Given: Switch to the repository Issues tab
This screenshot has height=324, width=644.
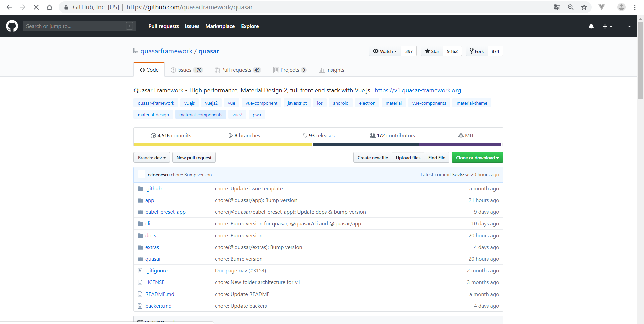Looking at the screenshot, I should 186,70.
